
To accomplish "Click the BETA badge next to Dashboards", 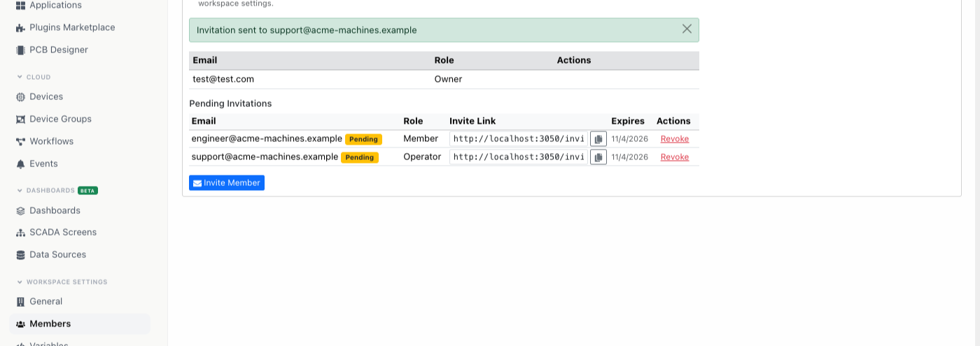I will pos(87,190).
